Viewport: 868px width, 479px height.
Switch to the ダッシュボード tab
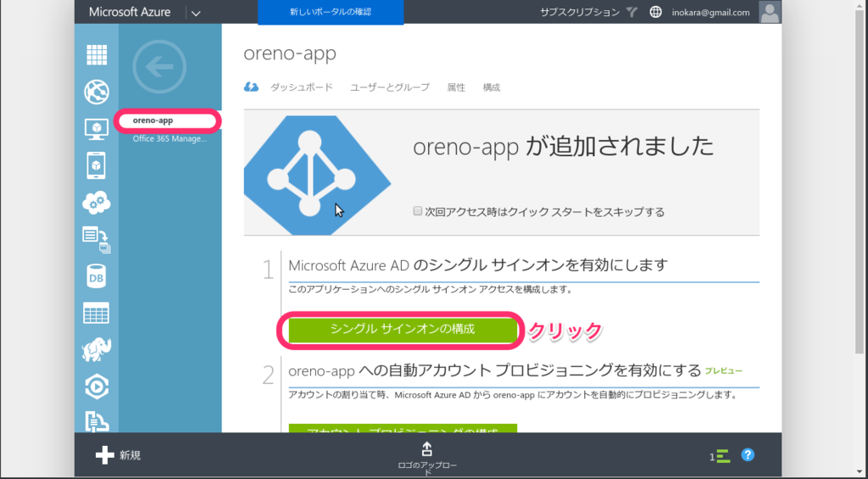point(302,87)
